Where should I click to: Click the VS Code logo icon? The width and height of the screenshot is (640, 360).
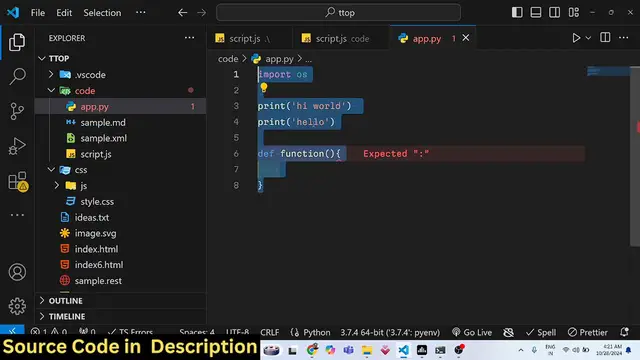click(x=13, y=13)
